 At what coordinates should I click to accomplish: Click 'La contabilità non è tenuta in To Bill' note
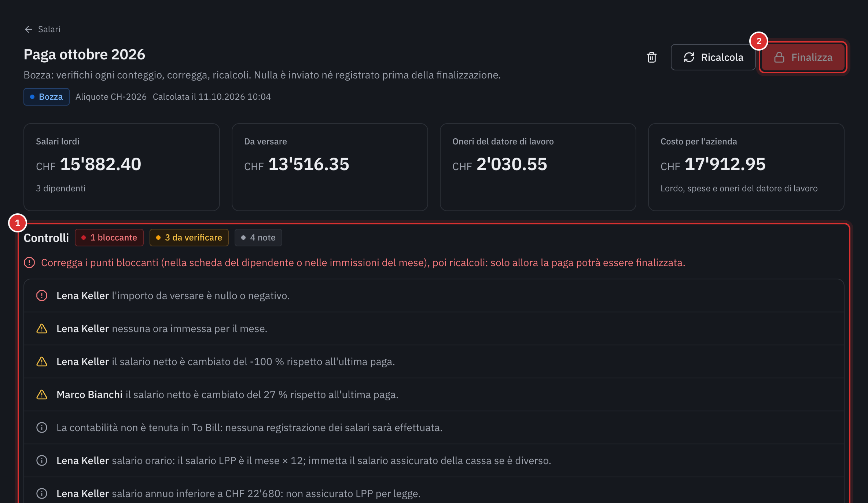[x=250, y=427]
